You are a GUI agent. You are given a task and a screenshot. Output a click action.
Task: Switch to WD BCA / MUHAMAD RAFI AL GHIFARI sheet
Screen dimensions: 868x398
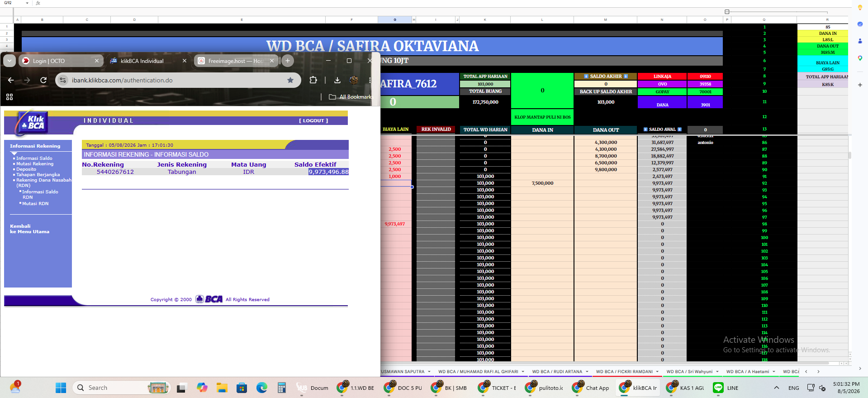pyautogui.click(x=478, y=372)
